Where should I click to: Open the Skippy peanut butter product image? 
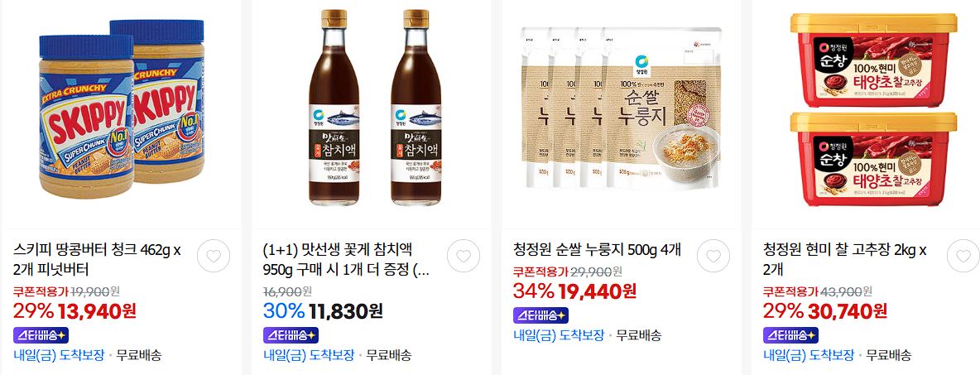pyautogui.click(x=121, y=108)
